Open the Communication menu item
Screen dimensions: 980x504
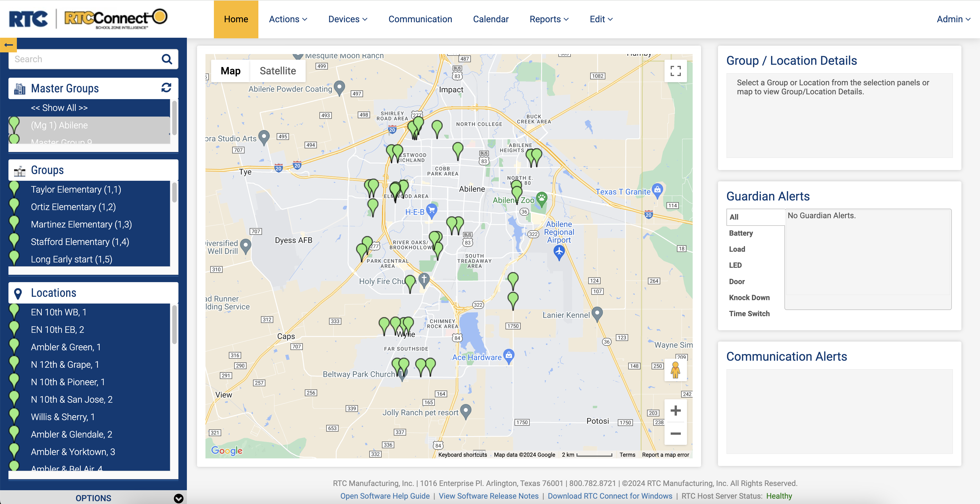[420, 19]
